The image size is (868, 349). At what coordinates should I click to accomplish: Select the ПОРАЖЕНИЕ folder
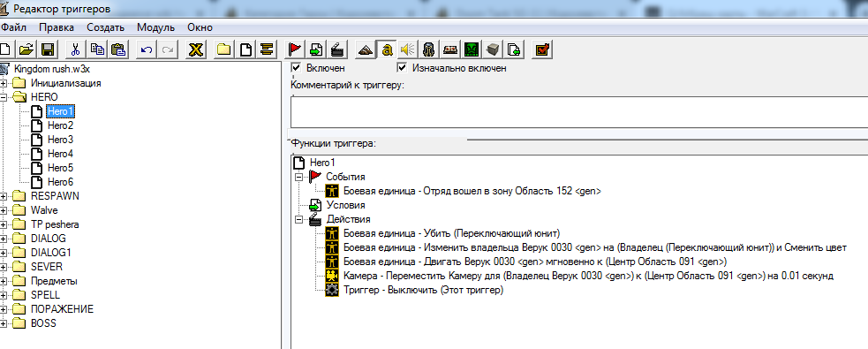(x=62, y=309)
